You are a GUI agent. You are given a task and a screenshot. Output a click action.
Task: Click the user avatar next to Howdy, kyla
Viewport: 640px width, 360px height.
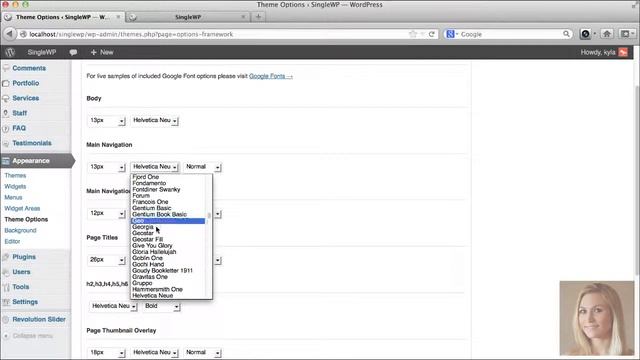(623, 52)
